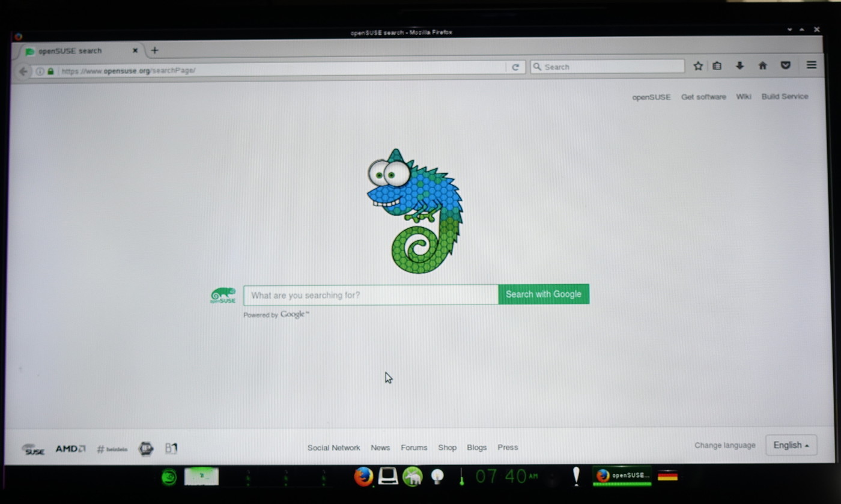Go back with the Firefox back arrow
Screen dimensions: 841x504
[x=23, y=71]
